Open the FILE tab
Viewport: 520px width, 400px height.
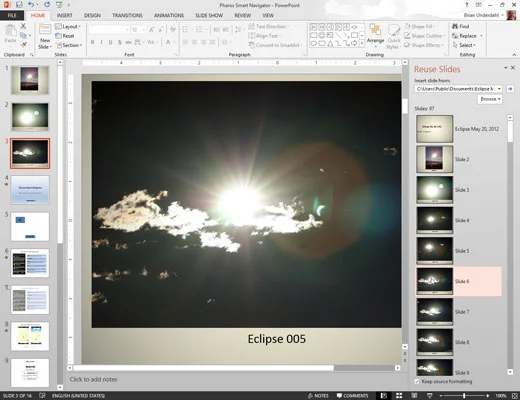(x=12, y=15)
